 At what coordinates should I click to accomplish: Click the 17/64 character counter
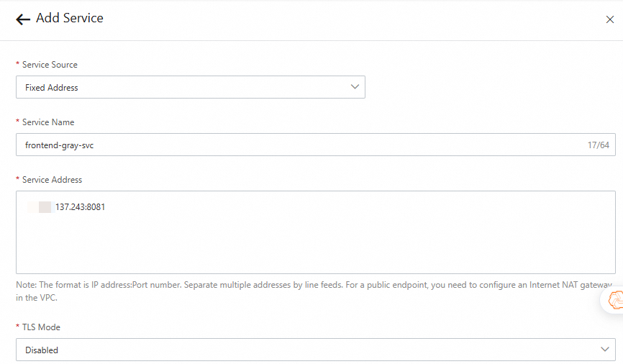(599, 145)
